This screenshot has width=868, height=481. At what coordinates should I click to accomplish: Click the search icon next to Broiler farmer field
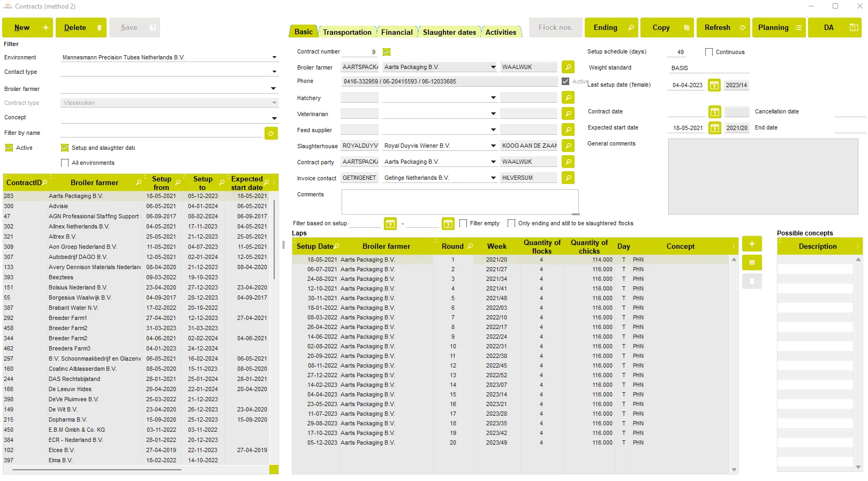pyautogui.click(x=568, y=67)
